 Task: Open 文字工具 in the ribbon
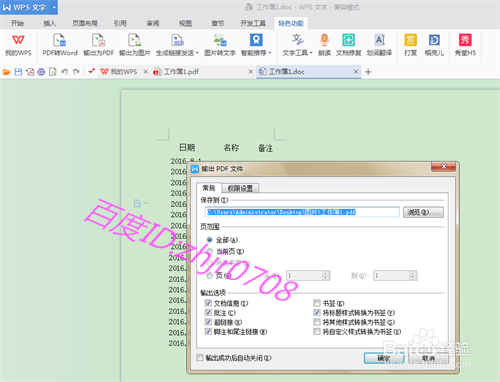tap(297, 45)
